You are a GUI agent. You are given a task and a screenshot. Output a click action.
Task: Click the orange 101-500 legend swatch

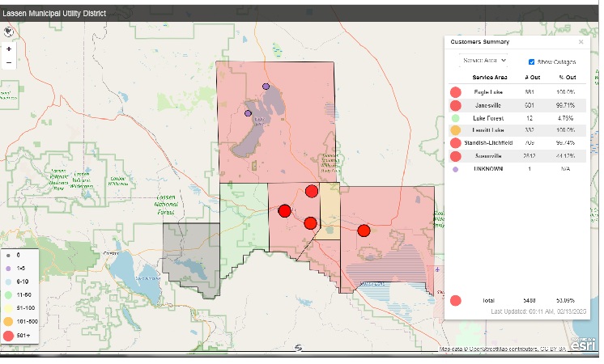click(x=9, y=321)
